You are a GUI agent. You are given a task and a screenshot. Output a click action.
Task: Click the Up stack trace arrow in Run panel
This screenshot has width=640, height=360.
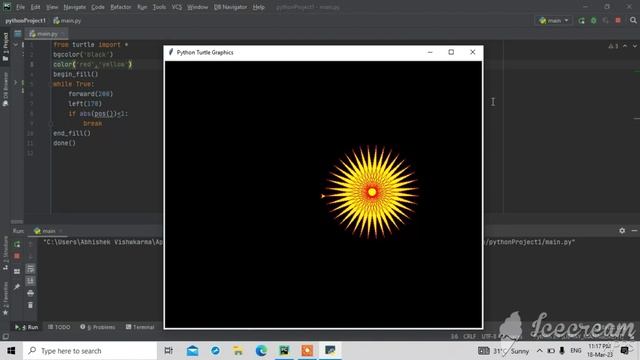coord(30,244)
